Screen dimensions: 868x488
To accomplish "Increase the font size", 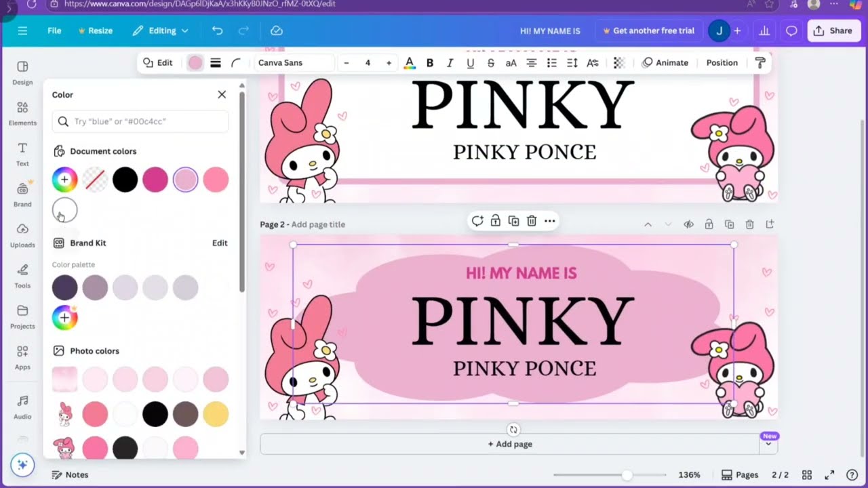I will 389,62.
